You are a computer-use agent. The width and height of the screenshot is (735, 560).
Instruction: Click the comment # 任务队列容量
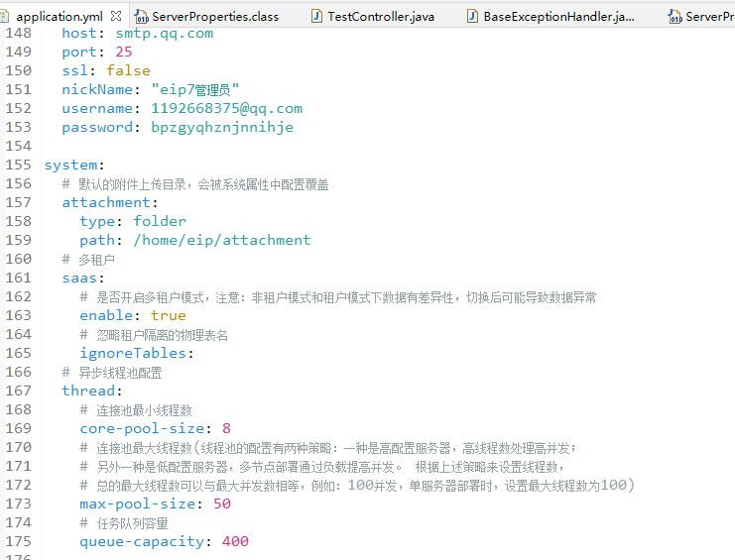click(x=124, y=523)
